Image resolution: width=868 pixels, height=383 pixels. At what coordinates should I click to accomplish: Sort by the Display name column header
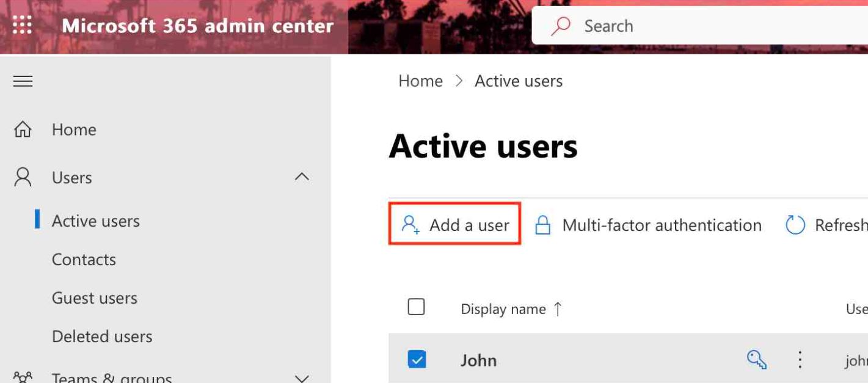tap(503, 309)
